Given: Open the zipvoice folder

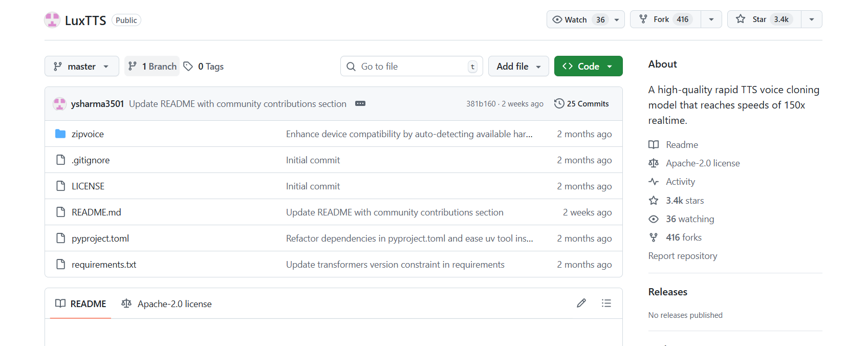Looking at the screenshot, I should 88,134.
